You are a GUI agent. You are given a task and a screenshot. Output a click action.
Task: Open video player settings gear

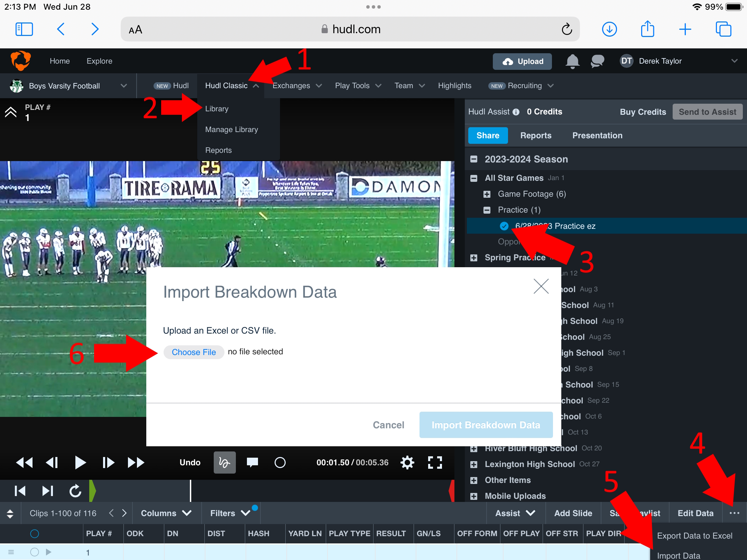(407, 463)
